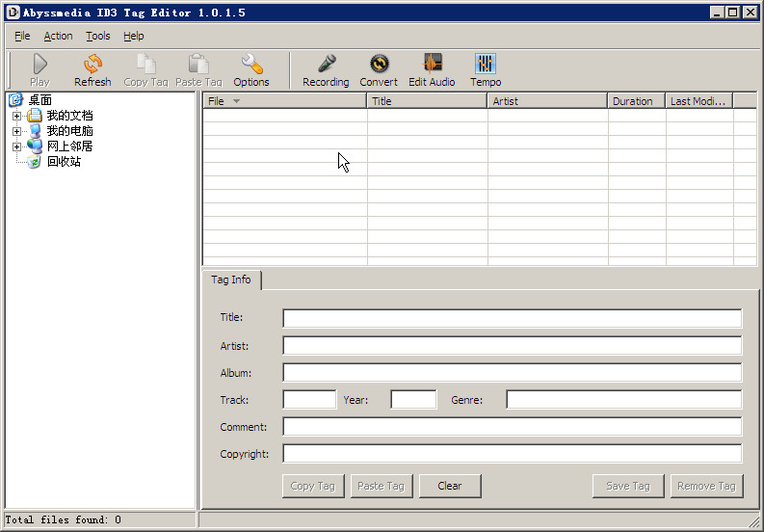Click the Paste Tag toolbar icon
Screen dimensions: 764x532
click(x=198, y=64)
